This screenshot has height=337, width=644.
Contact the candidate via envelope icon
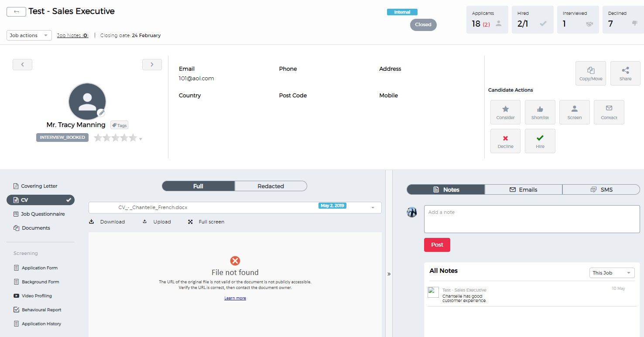(x=609, y=112)
